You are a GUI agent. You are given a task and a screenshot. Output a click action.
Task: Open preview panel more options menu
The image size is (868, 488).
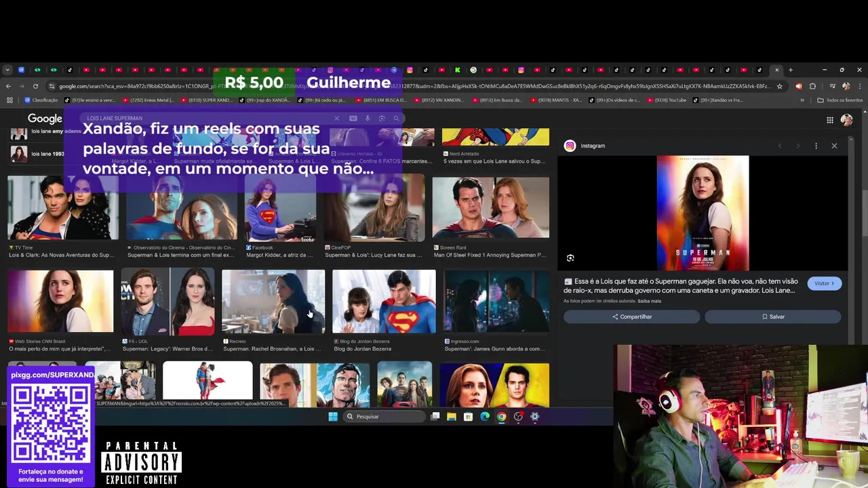point(816,146)
